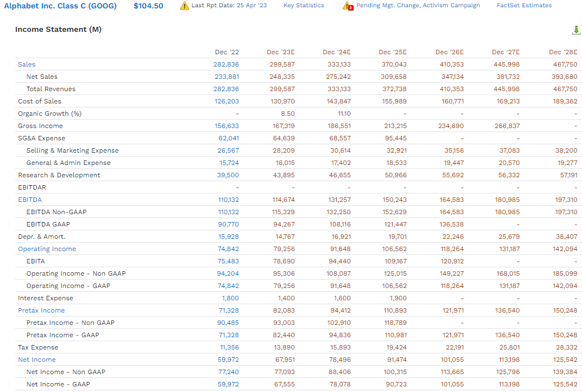Image resolution: width=582 pixels, height=392 pixels.
Task: Click General & Admin Expense value 15,724
Action: [229, 162]
